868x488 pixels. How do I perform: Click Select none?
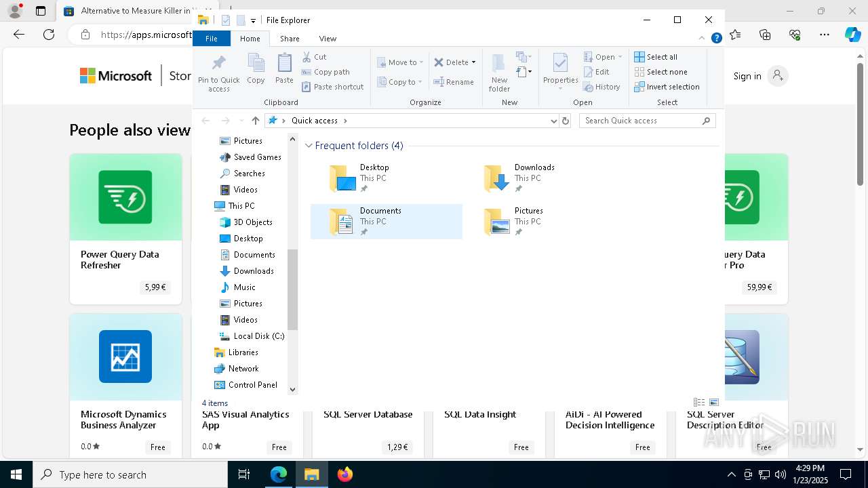(x=660, y=72)
